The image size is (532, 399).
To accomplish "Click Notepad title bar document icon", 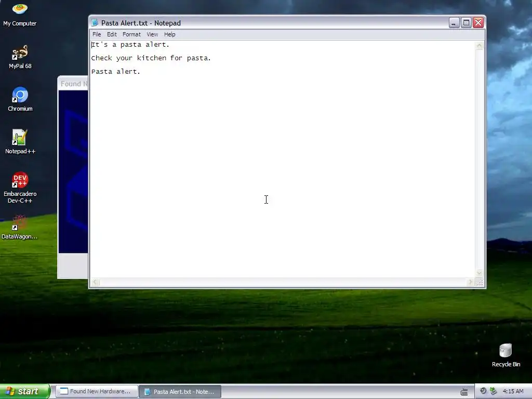I will [95, 23].
